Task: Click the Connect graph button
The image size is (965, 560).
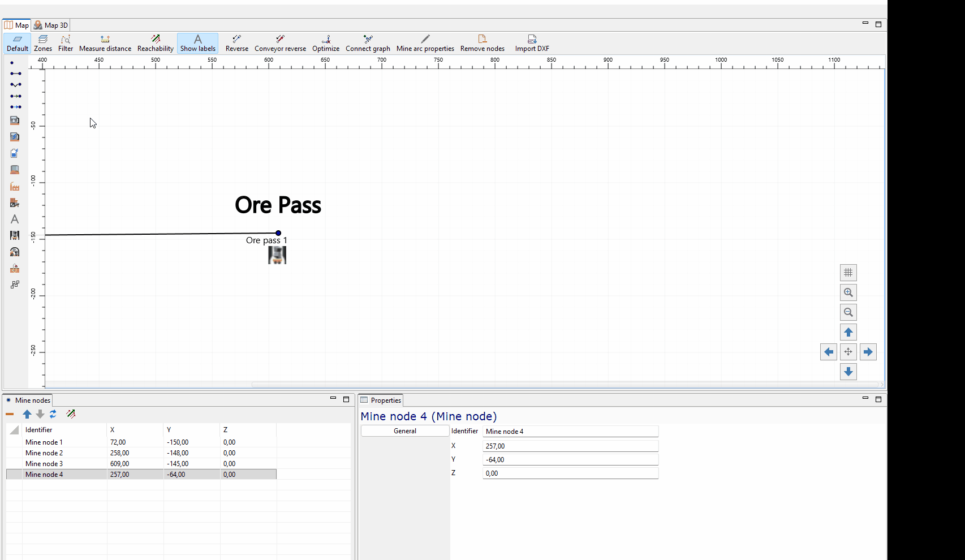Action: point(368,43)
